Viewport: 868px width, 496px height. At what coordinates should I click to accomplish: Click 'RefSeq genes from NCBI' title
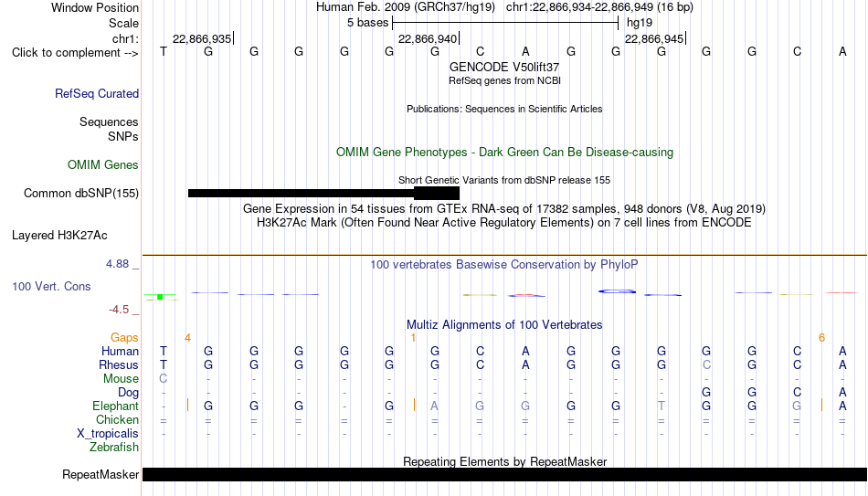504,80
